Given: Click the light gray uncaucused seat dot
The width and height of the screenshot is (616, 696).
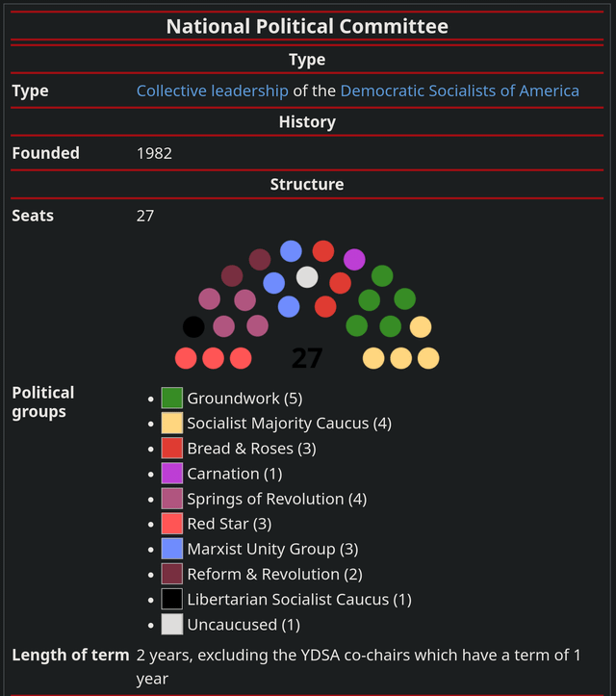Looking at the screenshot, I should click(x=307, y=277).
